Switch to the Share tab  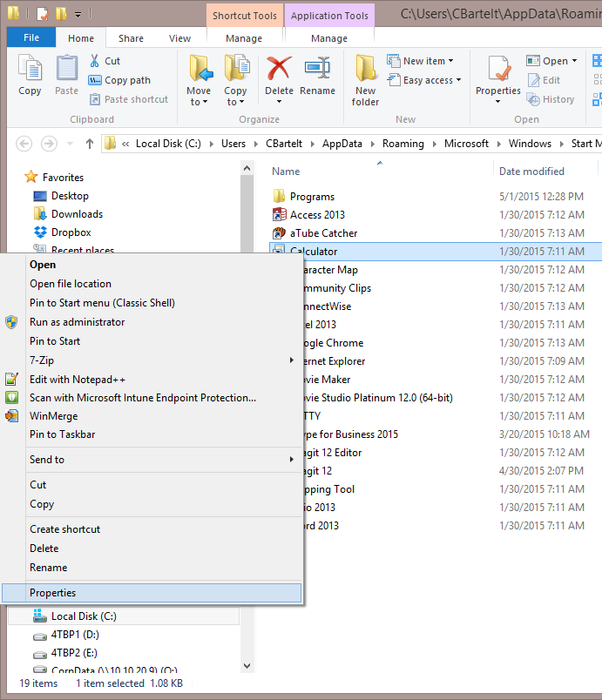tap(131, 38)
